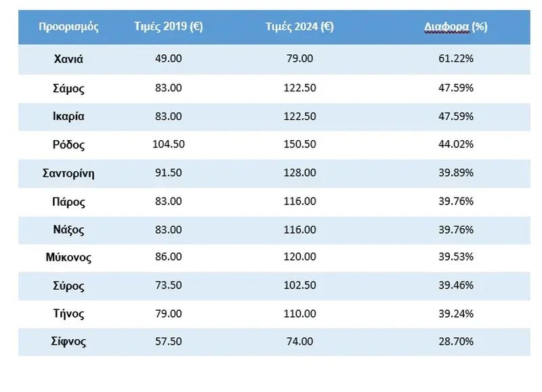
Task: Click the Τιμές 2019 (€) column header
Action: [169, 27]
